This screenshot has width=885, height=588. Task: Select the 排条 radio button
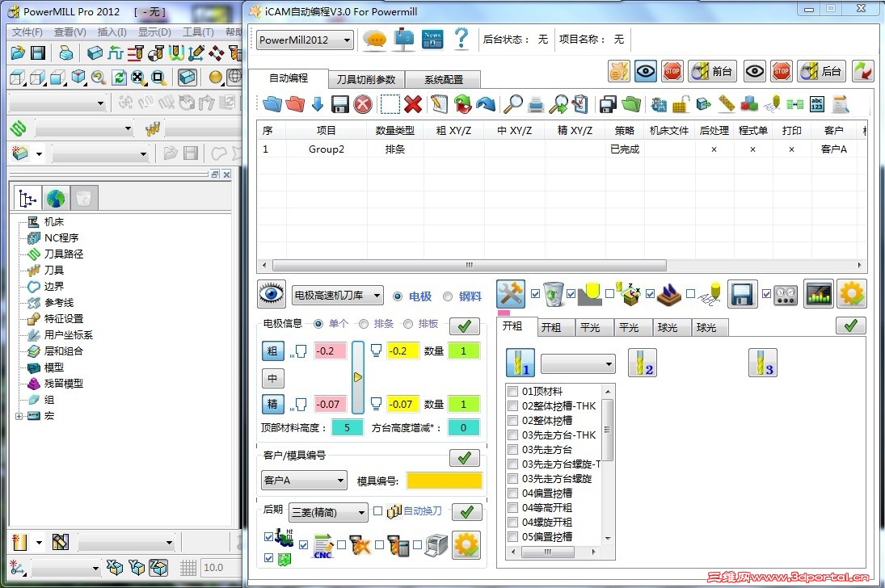pos(364,324)
